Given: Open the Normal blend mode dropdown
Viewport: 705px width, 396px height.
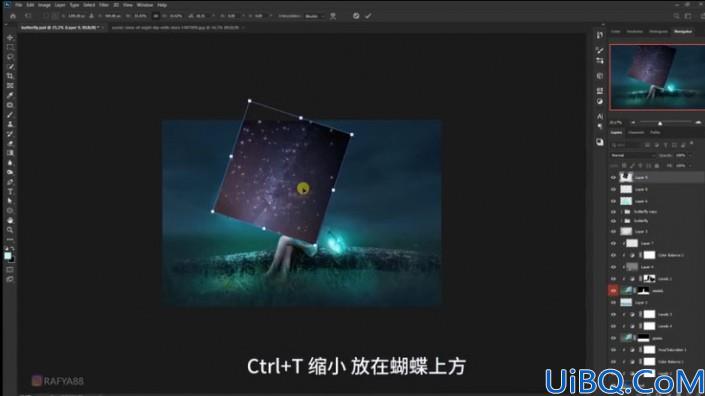Looking at the screenshot, I should coord(632,156).
